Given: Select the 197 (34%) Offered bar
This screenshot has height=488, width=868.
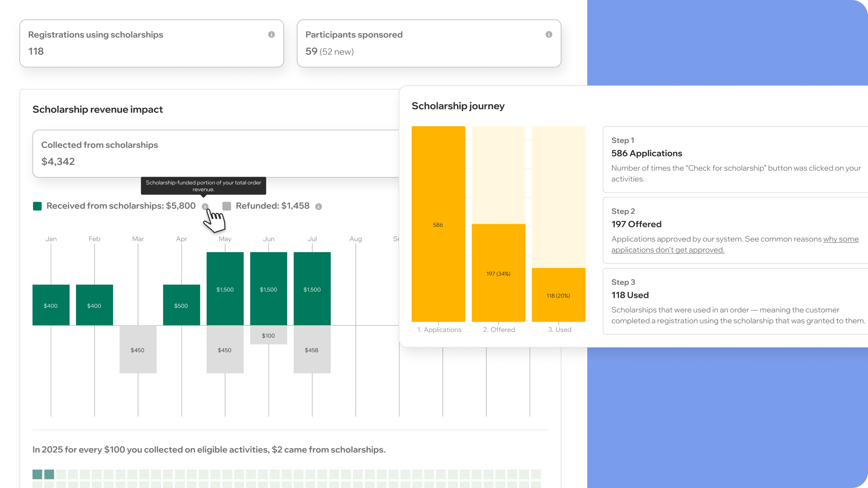Looking at the screenshot, I should point(498,273).
